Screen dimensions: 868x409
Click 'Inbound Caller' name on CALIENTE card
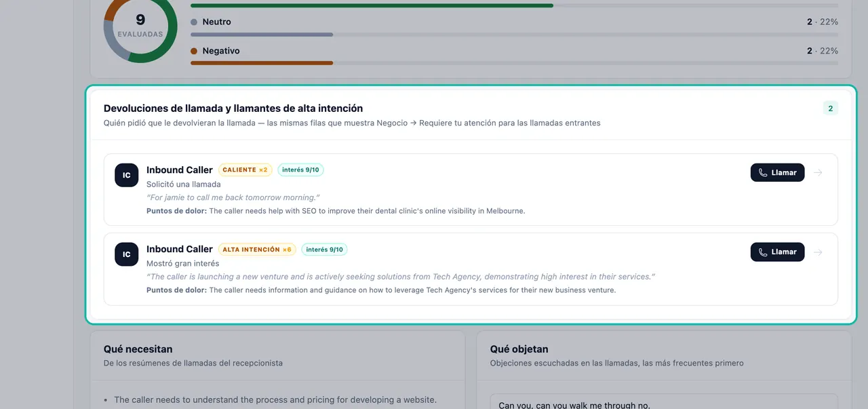pos(180,170)
